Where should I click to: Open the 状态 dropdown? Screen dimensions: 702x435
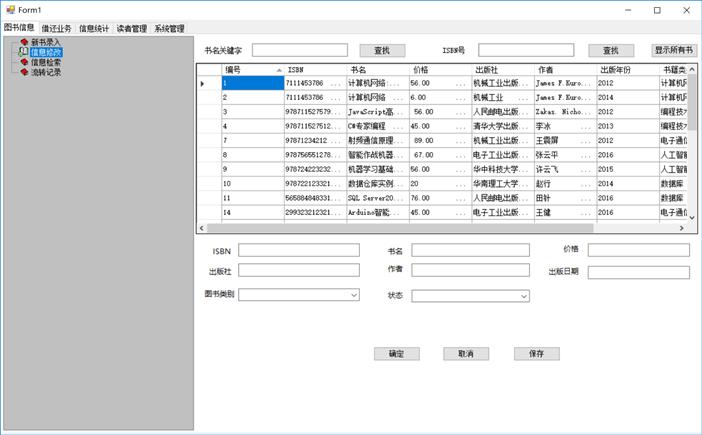(x=524, y=297)
